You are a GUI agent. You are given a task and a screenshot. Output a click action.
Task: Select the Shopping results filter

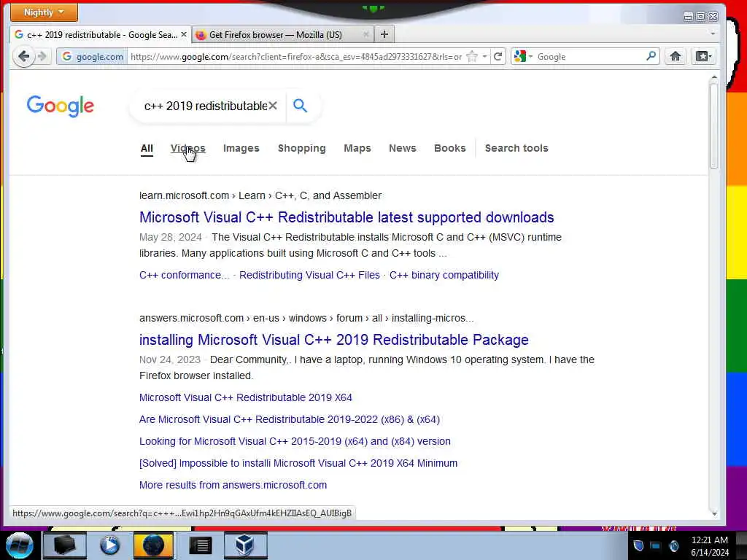point(301,148)
